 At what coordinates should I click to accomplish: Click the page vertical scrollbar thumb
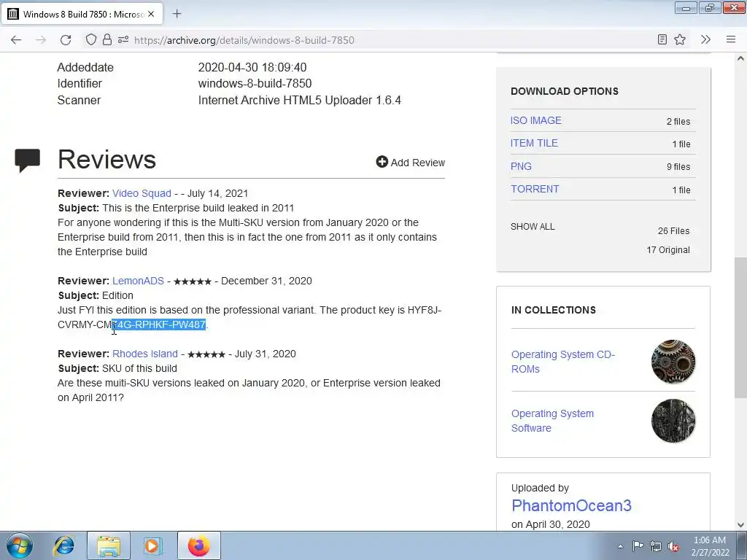(740, 327)
